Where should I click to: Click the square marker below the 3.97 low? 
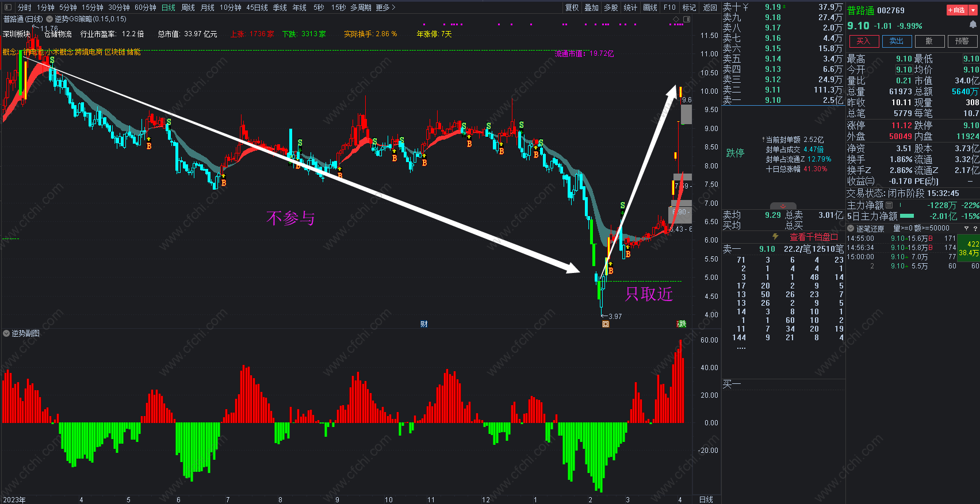point(605,324)
